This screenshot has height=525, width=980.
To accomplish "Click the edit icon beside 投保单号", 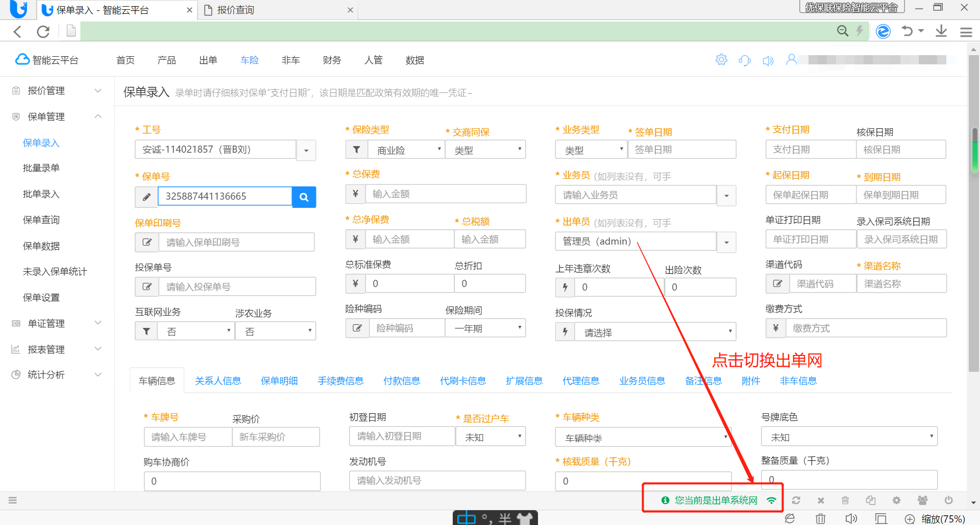I will click(x=147, y=287).
